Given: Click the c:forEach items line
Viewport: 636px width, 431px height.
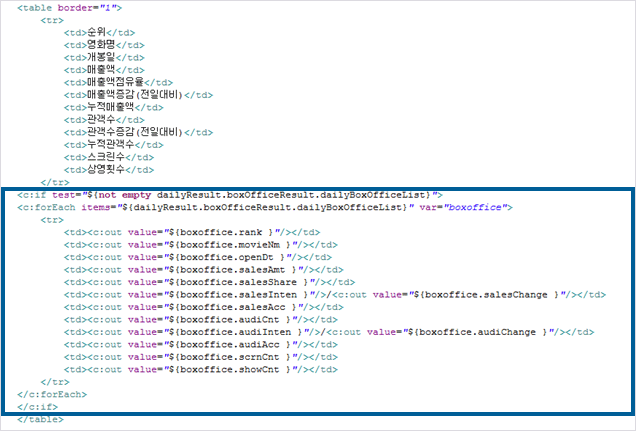Looking at the screenshot, I should [x=265, y=208].
